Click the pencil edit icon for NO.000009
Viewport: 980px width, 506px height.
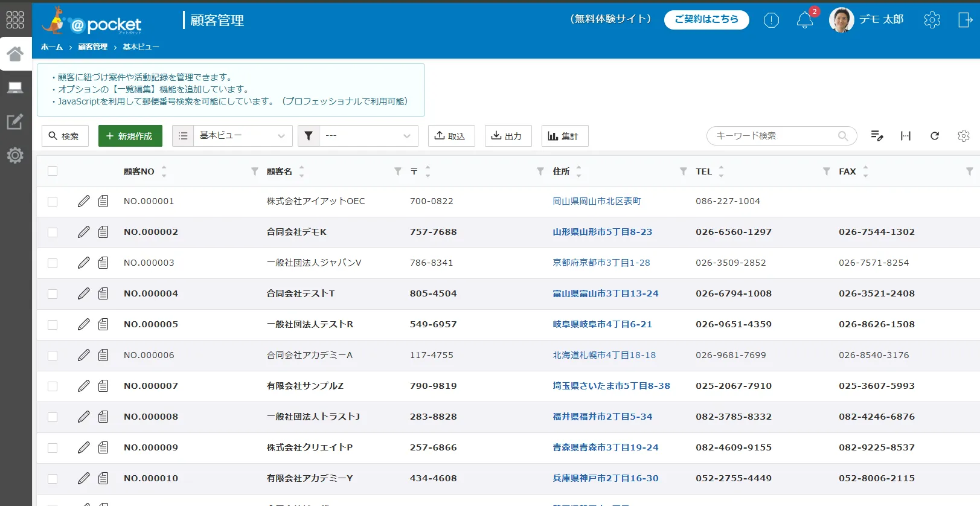[x=84, y=447]
